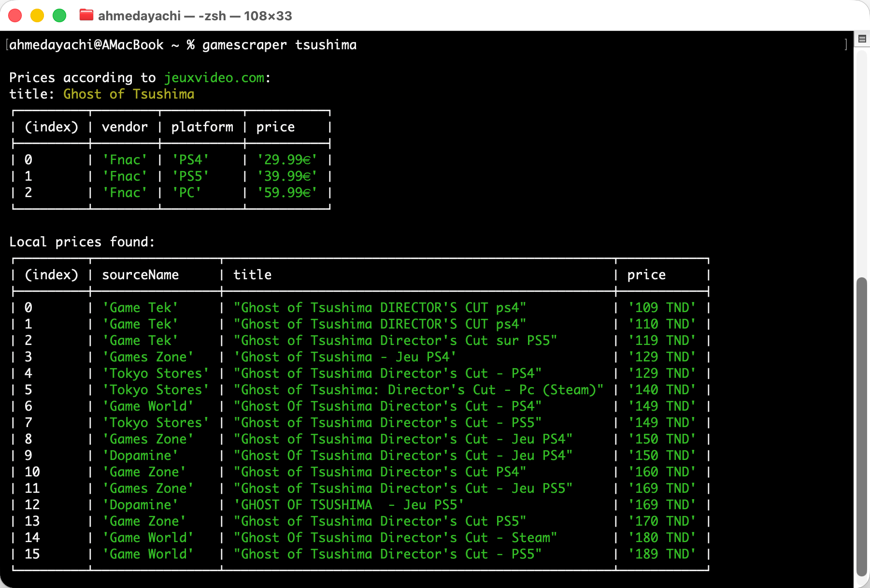Click the '170 TND' price cell
Image resolution: width=870 pixels, height=588 pixels.
[x=662, y=521]
